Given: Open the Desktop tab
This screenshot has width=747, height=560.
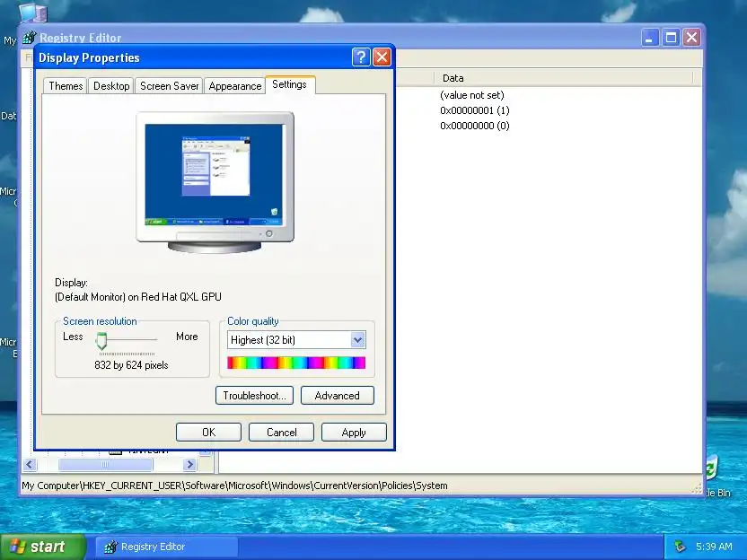Looking at the screenshot, I should pos(111,86).
